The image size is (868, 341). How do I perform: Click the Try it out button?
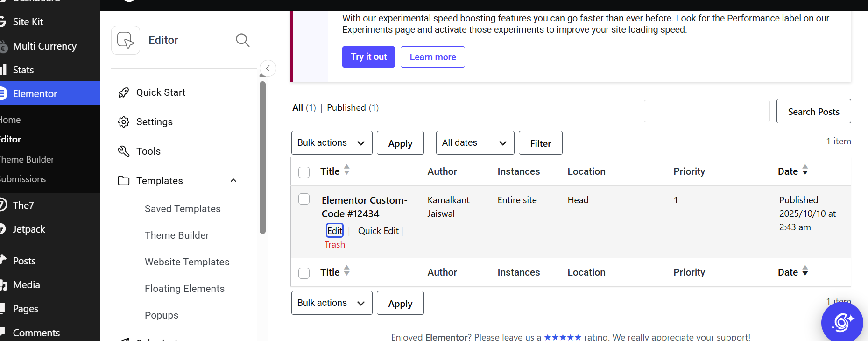click(368, 57)
